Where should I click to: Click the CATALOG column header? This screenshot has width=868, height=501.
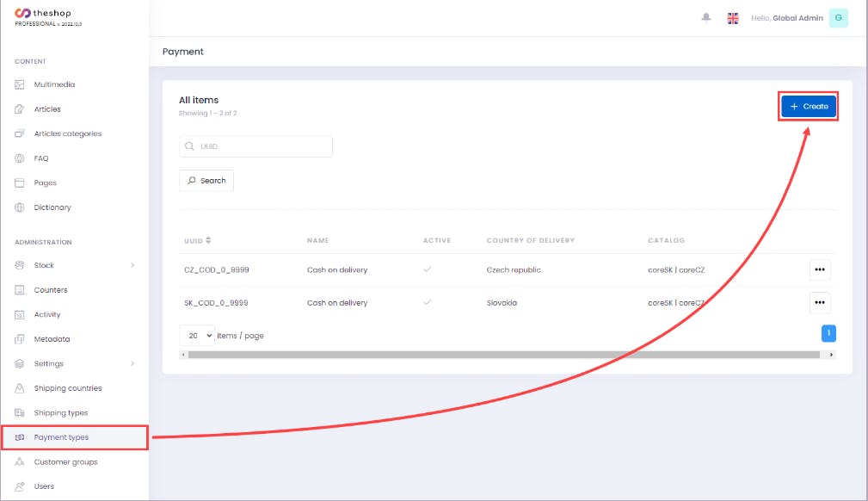tap(666, 240)
